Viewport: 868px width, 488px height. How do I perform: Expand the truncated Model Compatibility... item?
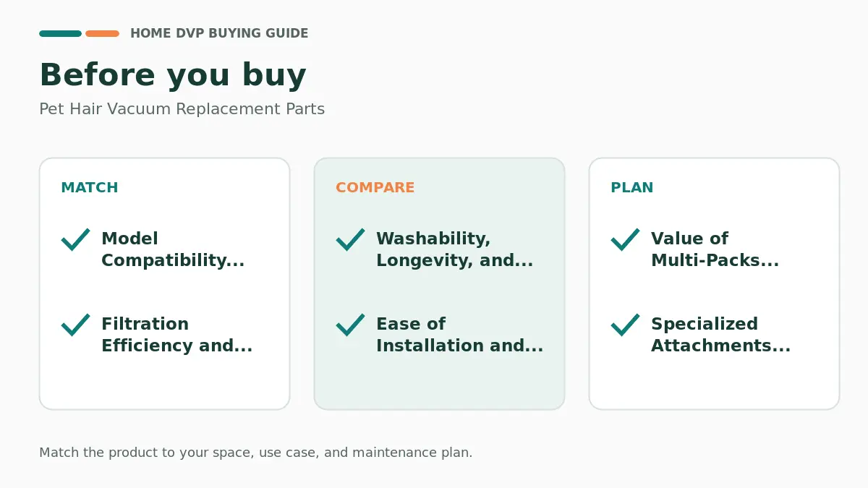point(173,249)
